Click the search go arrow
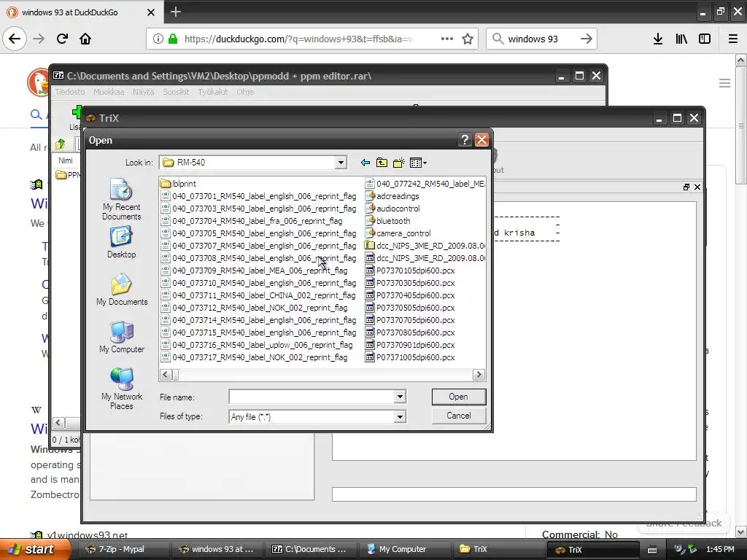This screenshot has width=747, height=560. [x=587, y=39]
